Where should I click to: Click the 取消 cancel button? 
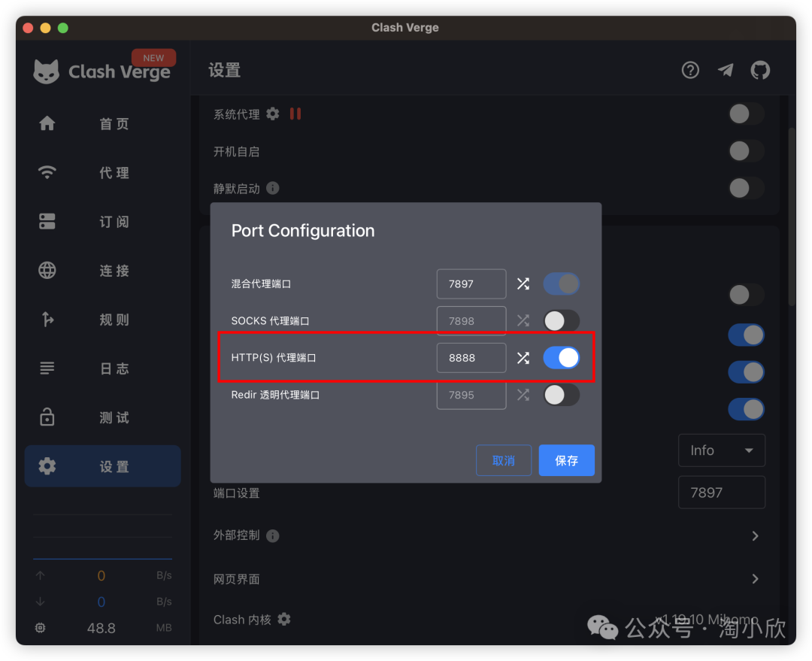tap(503, 460)
